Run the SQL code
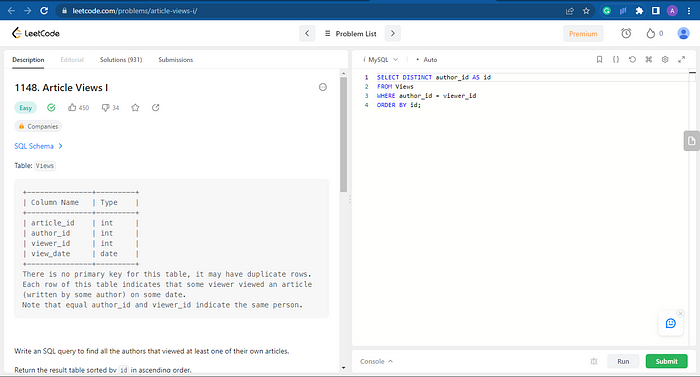 point(623,361)
